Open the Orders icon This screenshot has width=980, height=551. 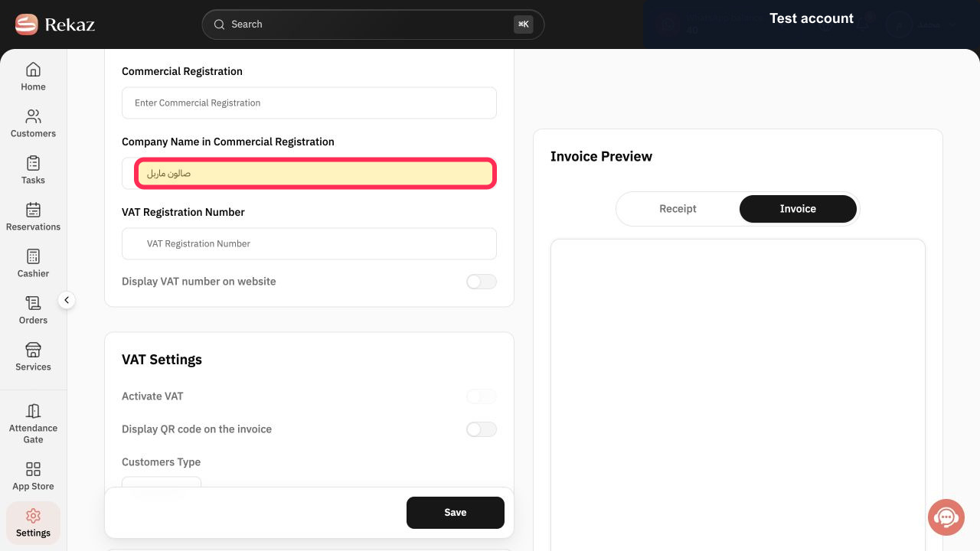click(x=33, y=303)
